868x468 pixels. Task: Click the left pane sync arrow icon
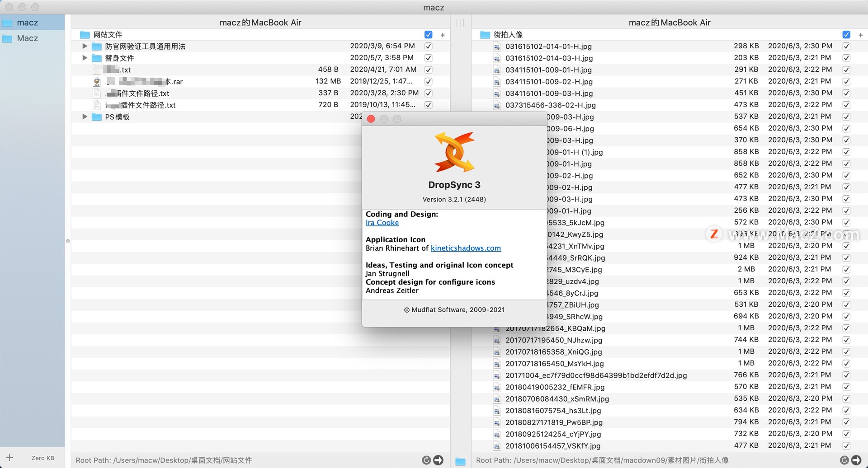click(x=439, y=460)
